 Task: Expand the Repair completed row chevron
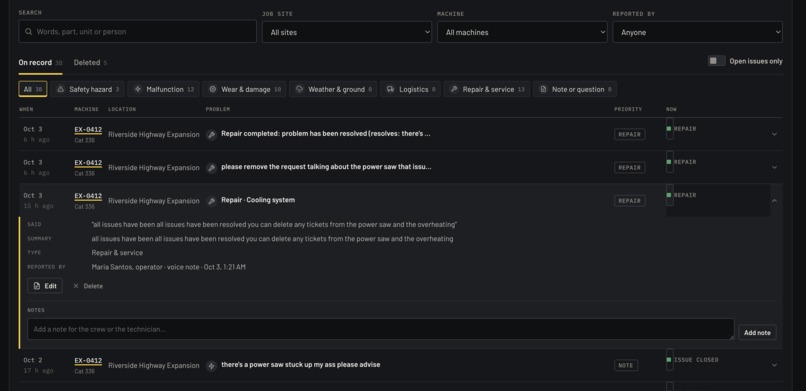774,134
